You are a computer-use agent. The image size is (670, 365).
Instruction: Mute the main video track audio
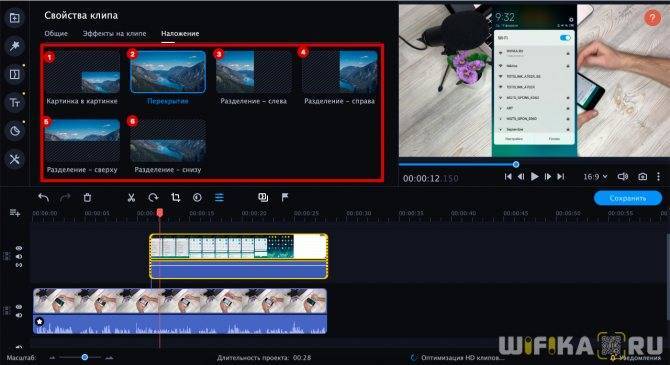(19, 315)
